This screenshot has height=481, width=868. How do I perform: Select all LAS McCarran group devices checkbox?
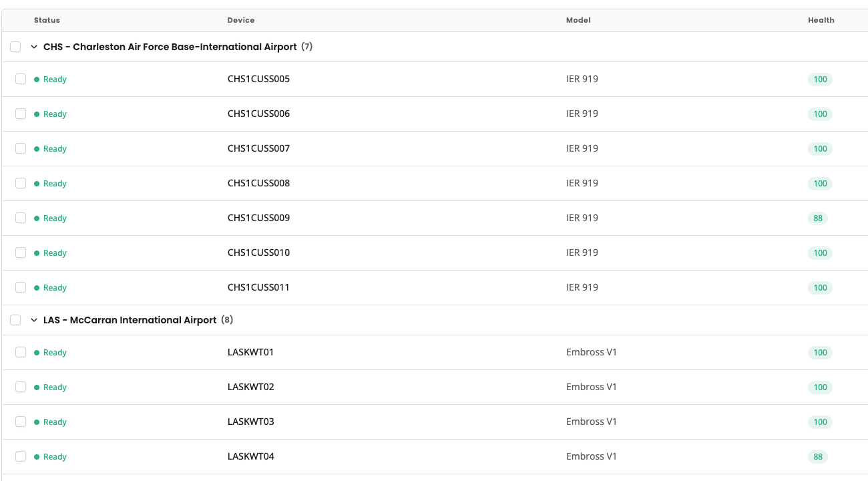[15, 320]
